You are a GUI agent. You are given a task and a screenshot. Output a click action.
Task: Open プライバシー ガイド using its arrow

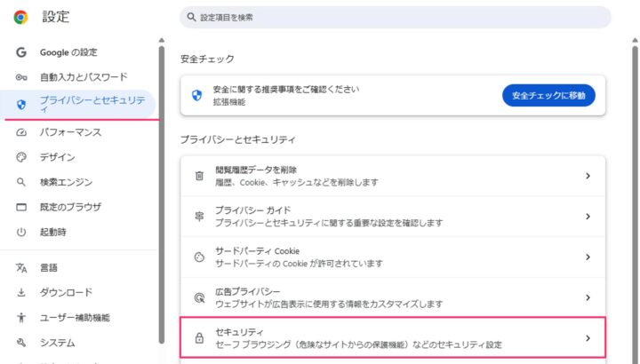tap(588, 217)
